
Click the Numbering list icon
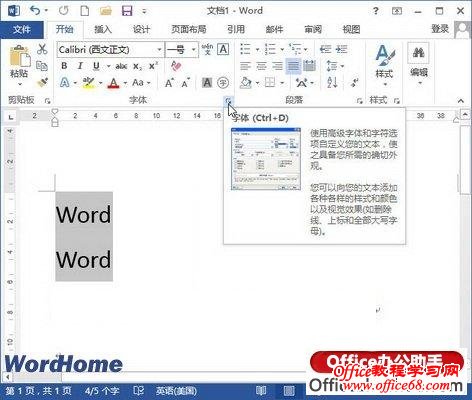[270, 49]
